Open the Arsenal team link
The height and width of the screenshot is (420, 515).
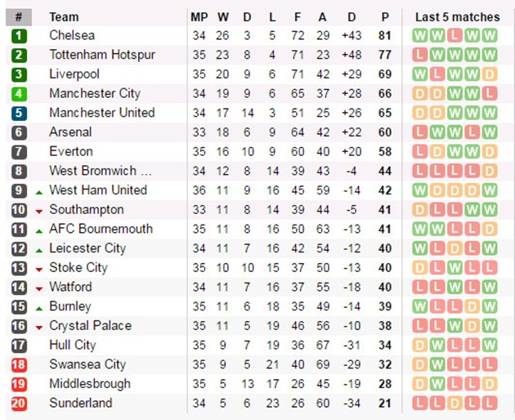(x=70, y=132)
